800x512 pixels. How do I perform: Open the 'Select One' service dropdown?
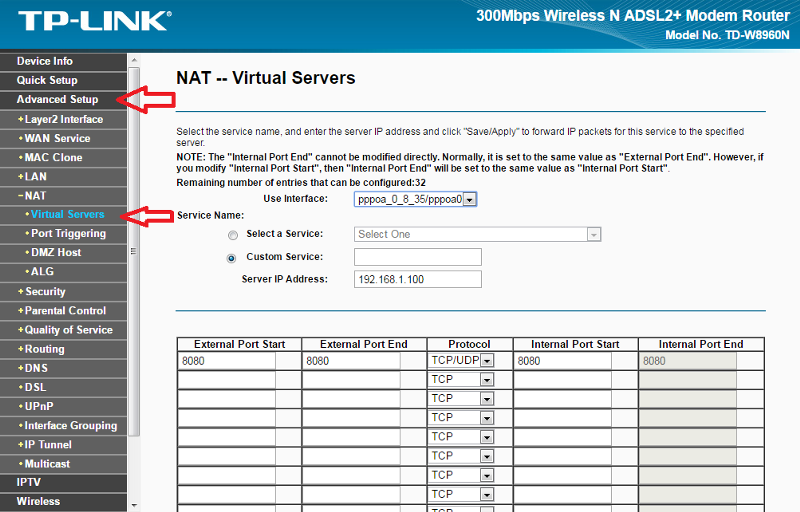[x=478, y=234]
